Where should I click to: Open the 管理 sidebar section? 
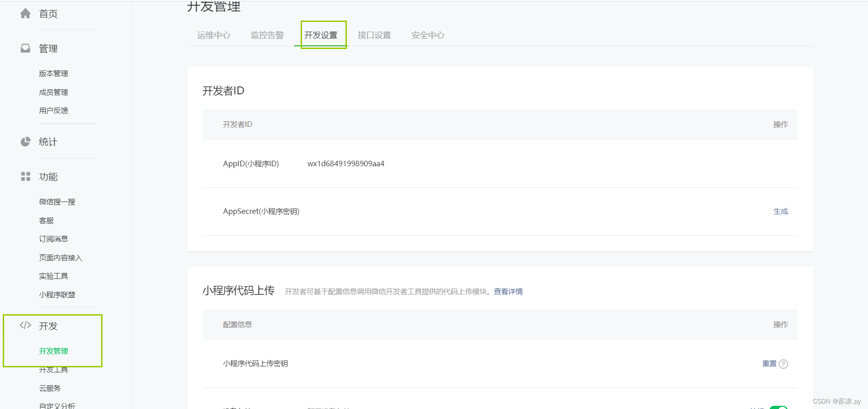coord(49,49)
